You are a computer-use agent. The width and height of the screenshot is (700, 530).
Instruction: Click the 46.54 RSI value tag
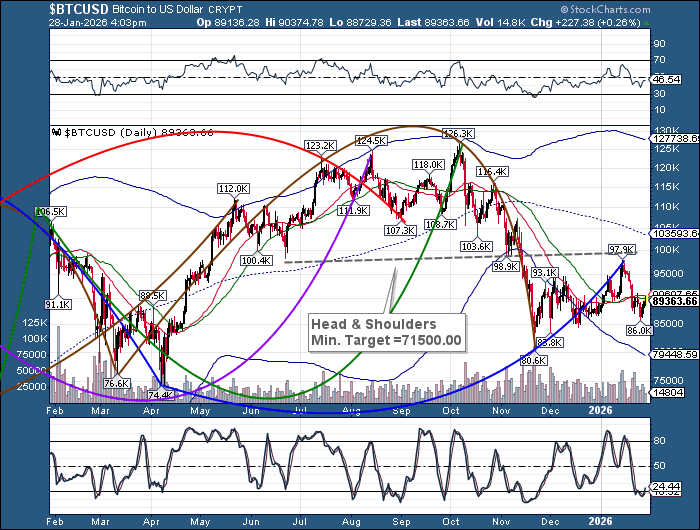click(664, 77)
